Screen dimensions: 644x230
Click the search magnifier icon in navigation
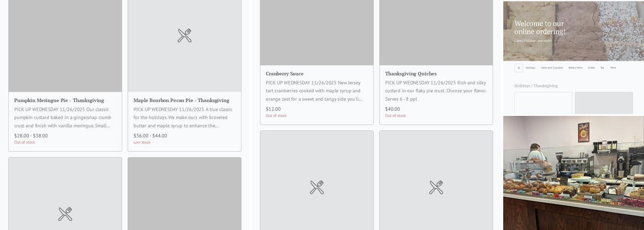click(518, 68)
